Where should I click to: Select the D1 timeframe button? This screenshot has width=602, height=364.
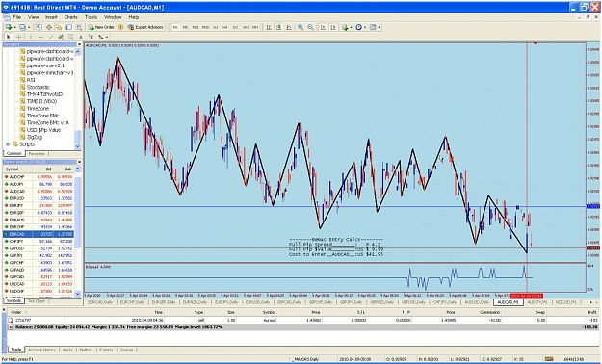[235, 27]
